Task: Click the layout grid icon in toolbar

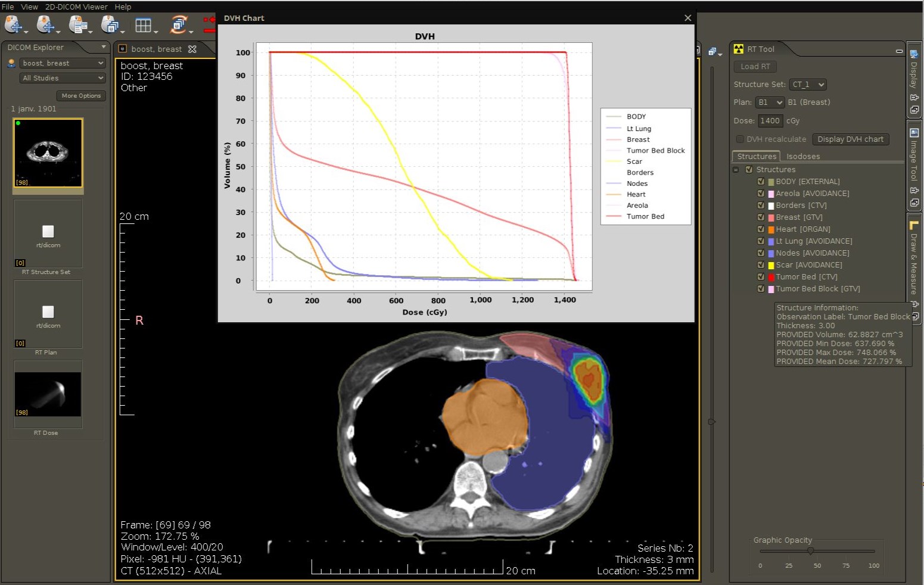Action: click(x=143, y=25)
